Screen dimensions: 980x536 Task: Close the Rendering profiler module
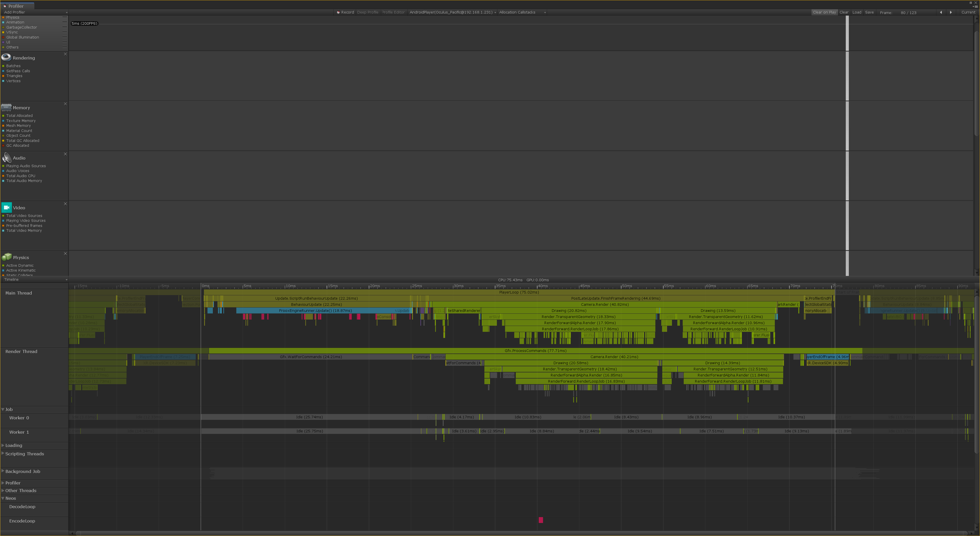[x=65, y=54]
